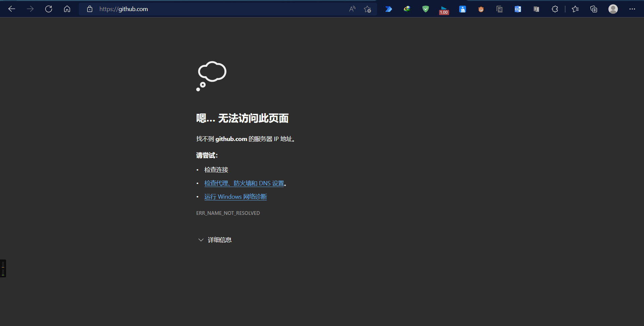Reload the github.com page
The height and width of the screenshot is (326, 644).
[x=49, y=9]
